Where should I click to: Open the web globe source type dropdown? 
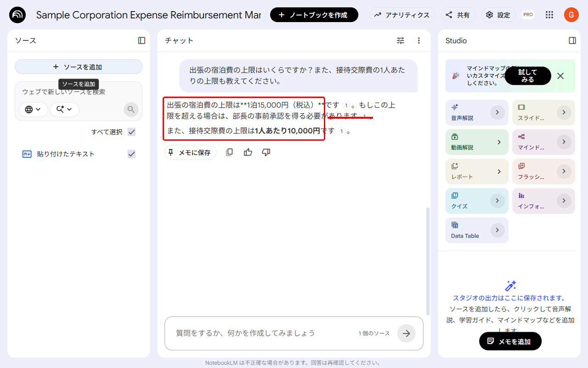(33, 109)
